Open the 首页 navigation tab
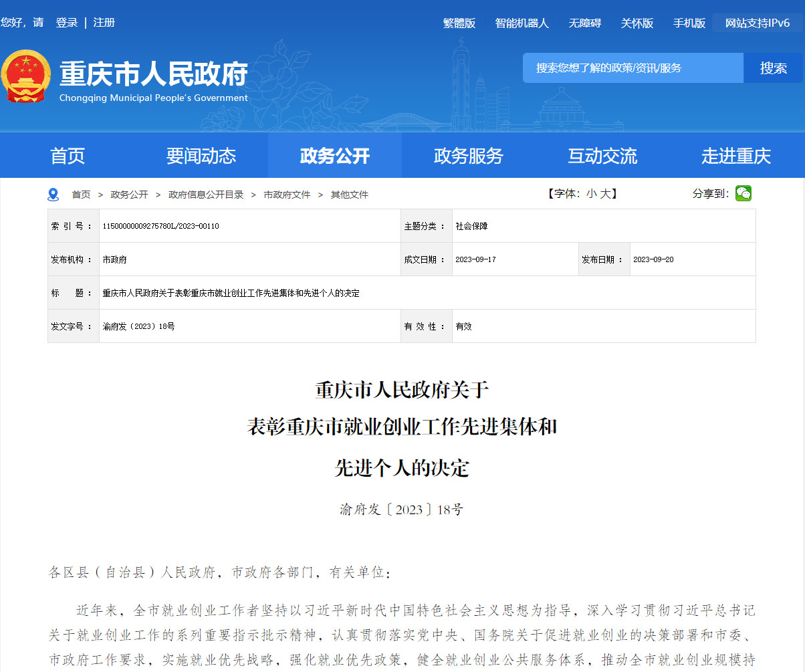 68,156
